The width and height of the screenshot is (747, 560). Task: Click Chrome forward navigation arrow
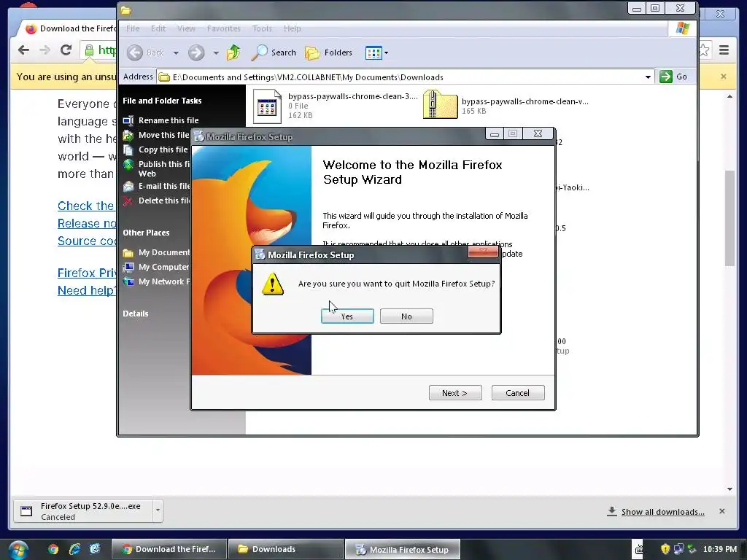44,50
